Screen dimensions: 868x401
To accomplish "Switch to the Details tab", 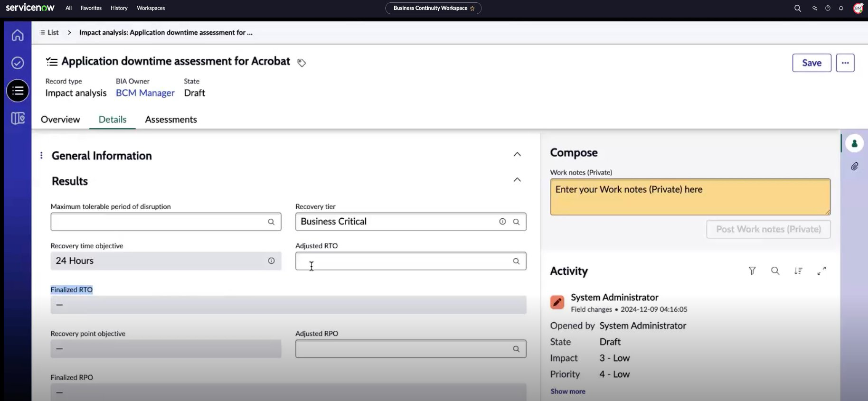I will click(x=113, y=120).
